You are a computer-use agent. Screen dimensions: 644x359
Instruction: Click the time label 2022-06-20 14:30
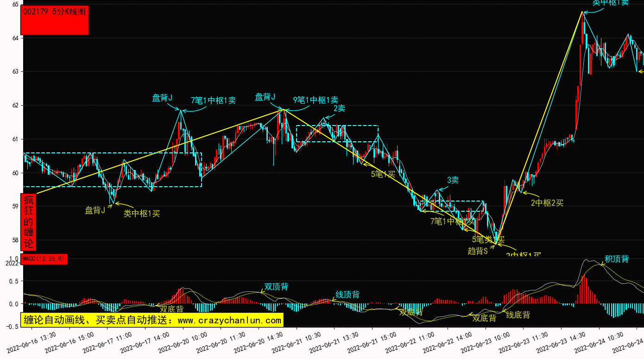[x=258, y=342]
